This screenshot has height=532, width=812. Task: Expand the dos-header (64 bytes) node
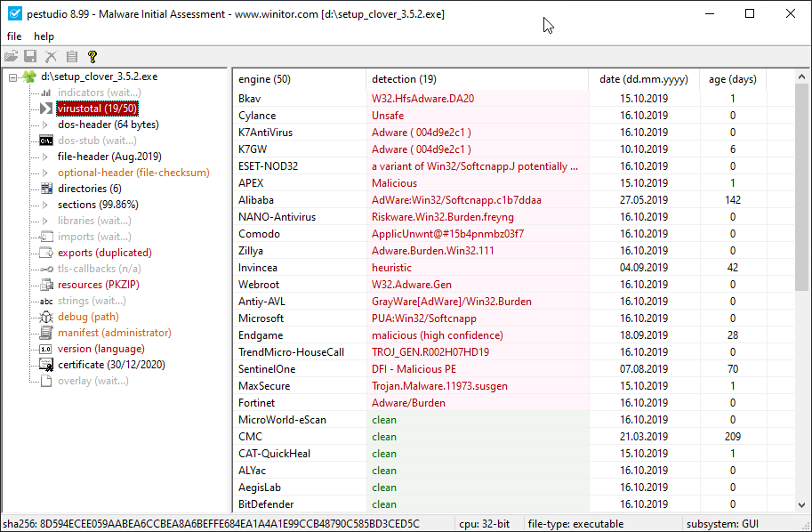pyautogui.click(x=45, y=125)
